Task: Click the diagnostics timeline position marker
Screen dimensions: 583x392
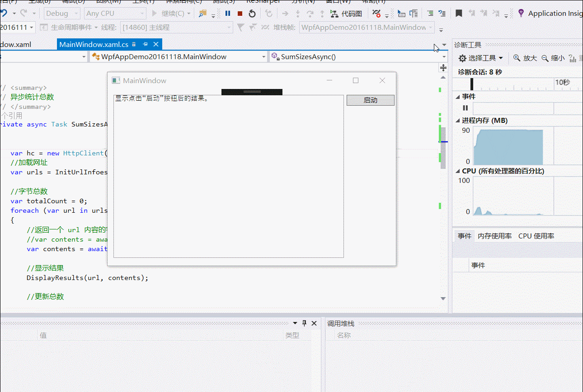Action: (x=472, y=84)
